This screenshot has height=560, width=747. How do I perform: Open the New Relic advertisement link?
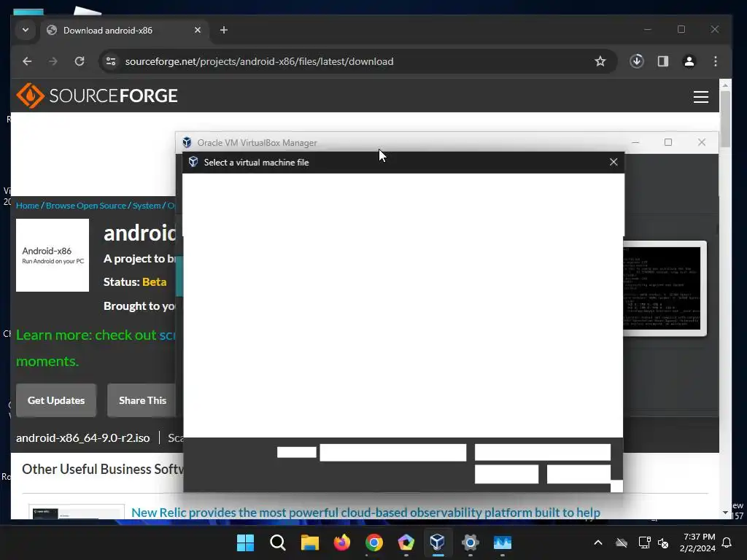[366, 513]
